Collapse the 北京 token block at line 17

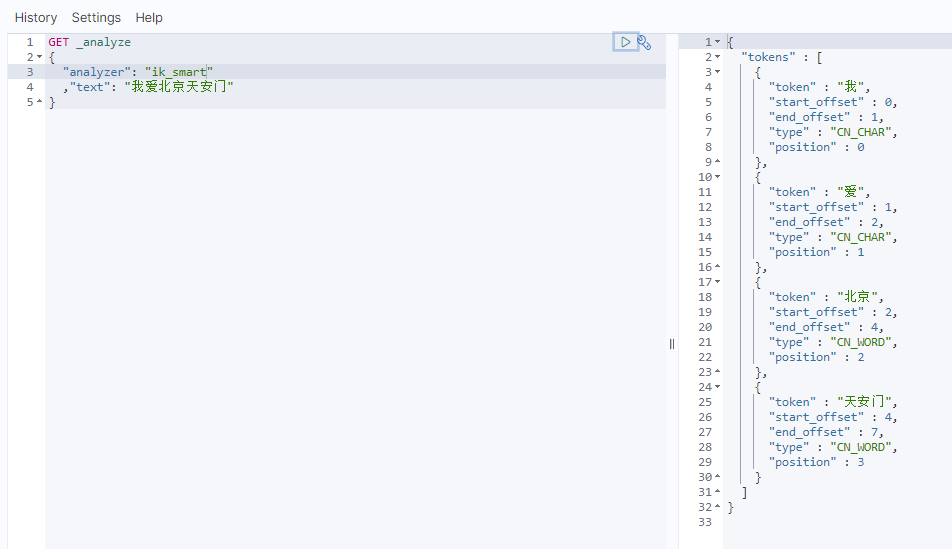point(717,282)
